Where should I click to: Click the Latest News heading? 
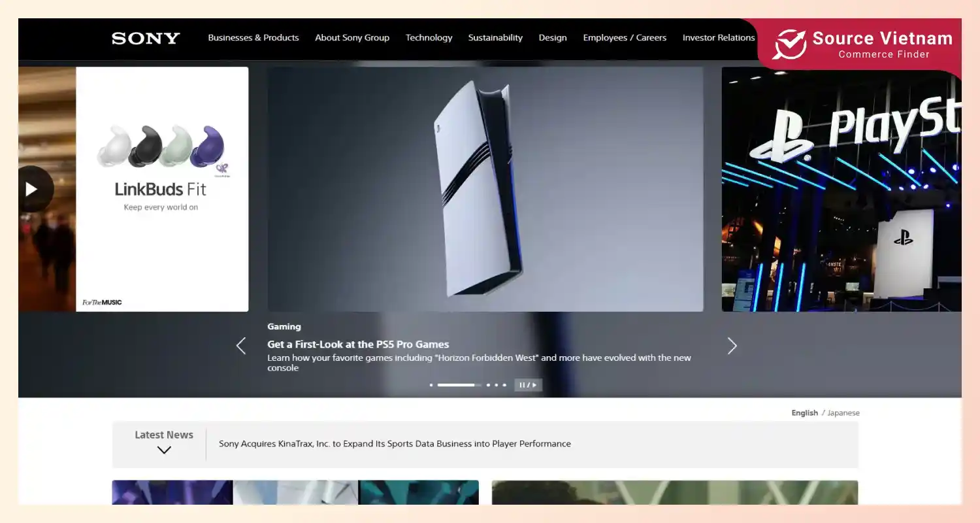click(164, 435)
